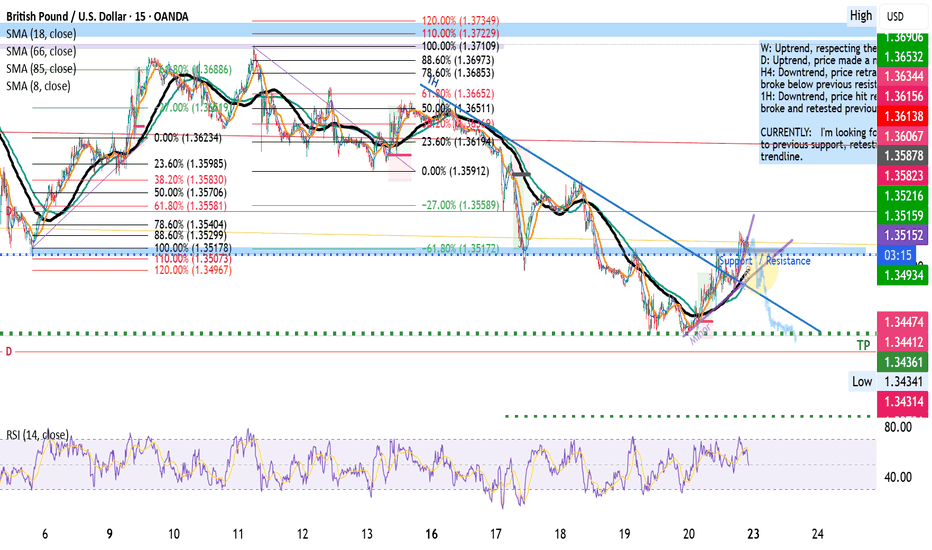
Task: Click the SMA (85, close) indicator label
Action: 40,68
